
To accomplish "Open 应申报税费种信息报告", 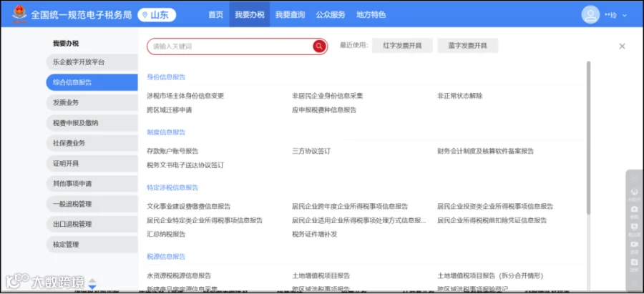I will tap(324, 110).
